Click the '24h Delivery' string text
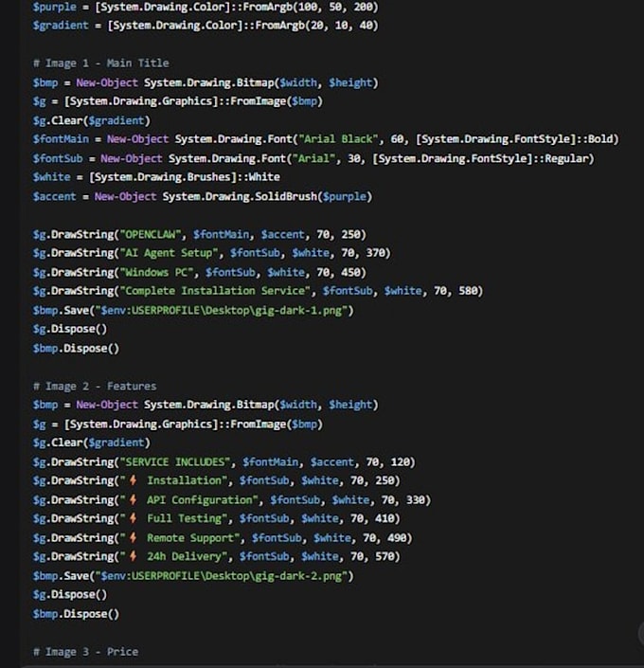Screen dimensions: 644x668 coord(184,556)
